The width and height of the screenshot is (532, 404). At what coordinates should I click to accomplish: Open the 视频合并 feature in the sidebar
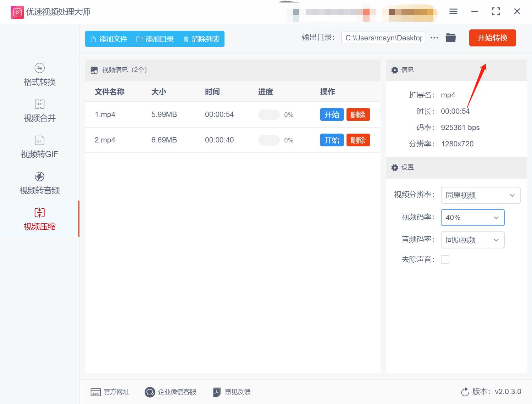click(x=39, y=110)
